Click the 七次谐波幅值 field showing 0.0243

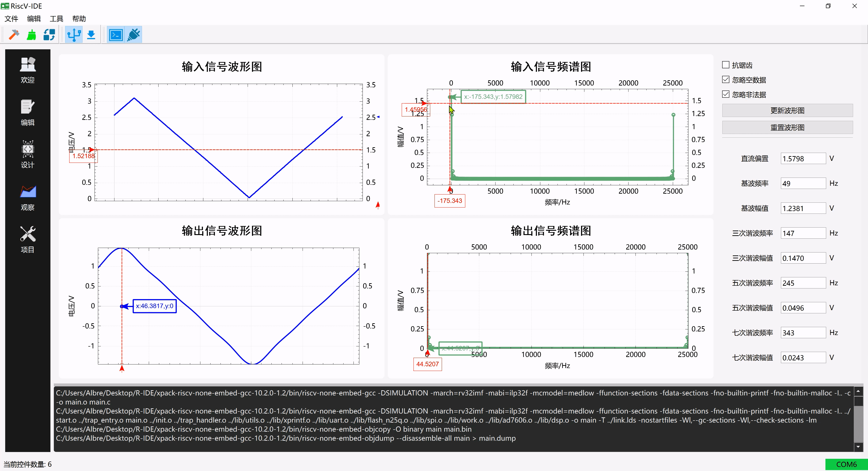coord(803,357)
